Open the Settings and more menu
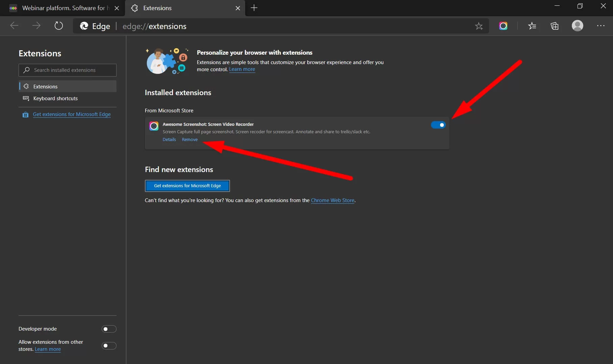This screenshot has width=613, height=364. (601, 26)
